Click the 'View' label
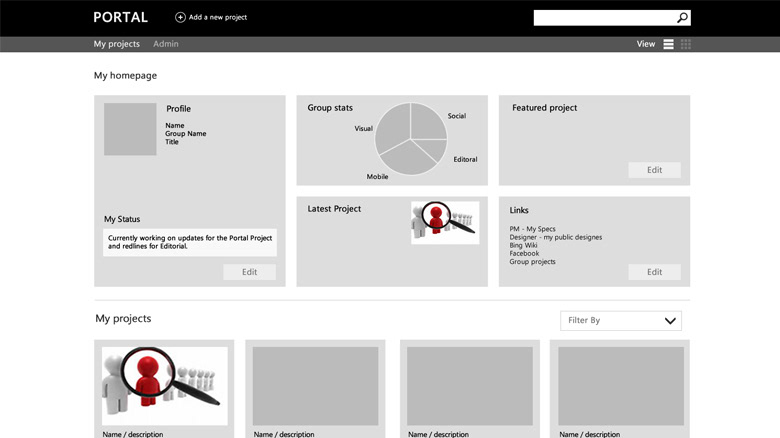Viewport: 780px width, 438px height. pos(646,44)
